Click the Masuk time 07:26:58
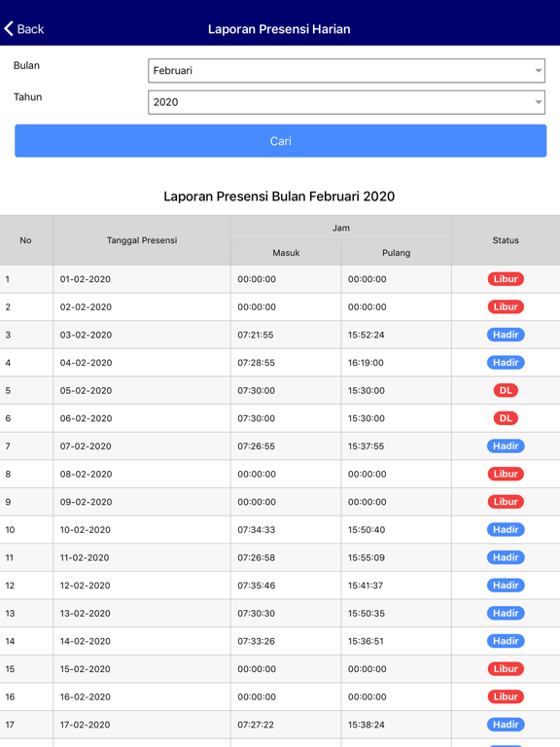The width and height of the screenshot is (560, 747). coord(257,557)
